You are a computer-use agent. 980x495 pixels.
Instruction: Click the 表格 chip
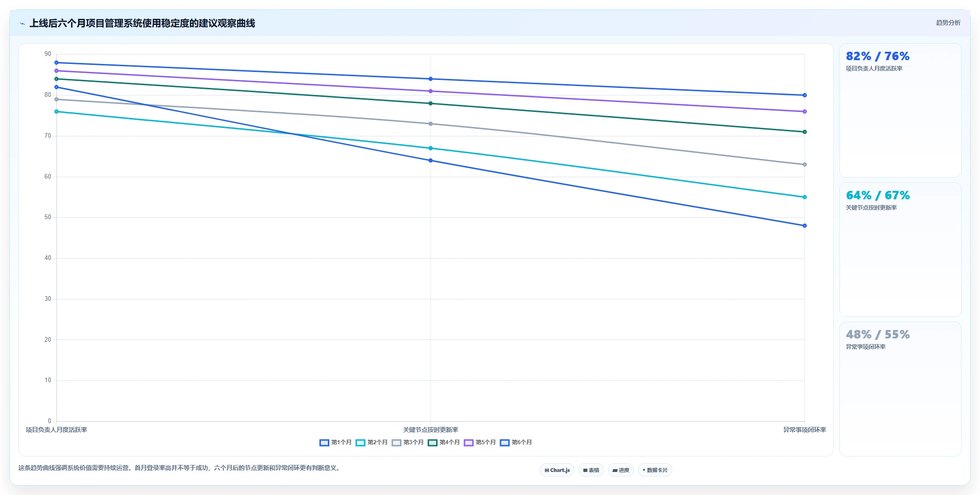(591, 470)
